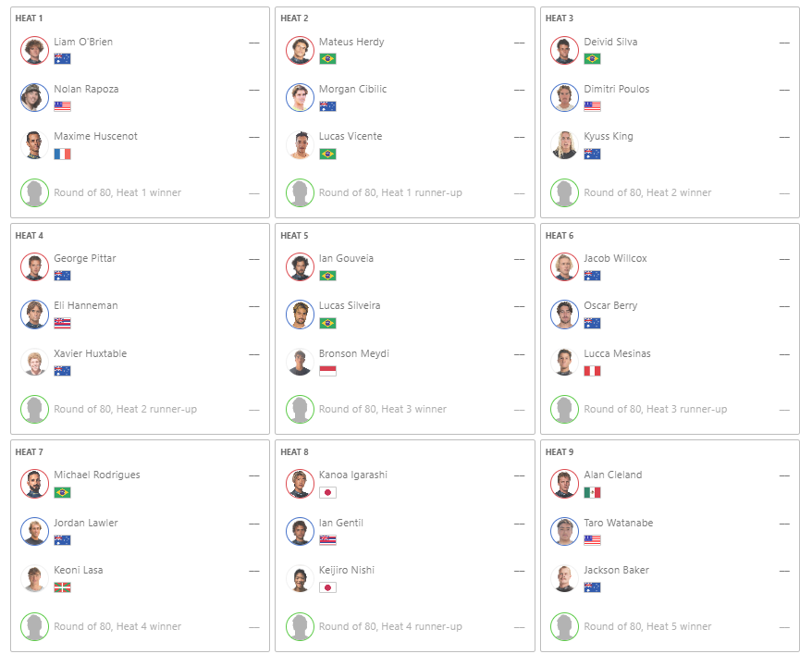Click the score dash beside Taro Watanabe
The width and height of the screenshot is (812, 654).
[784, 524]
